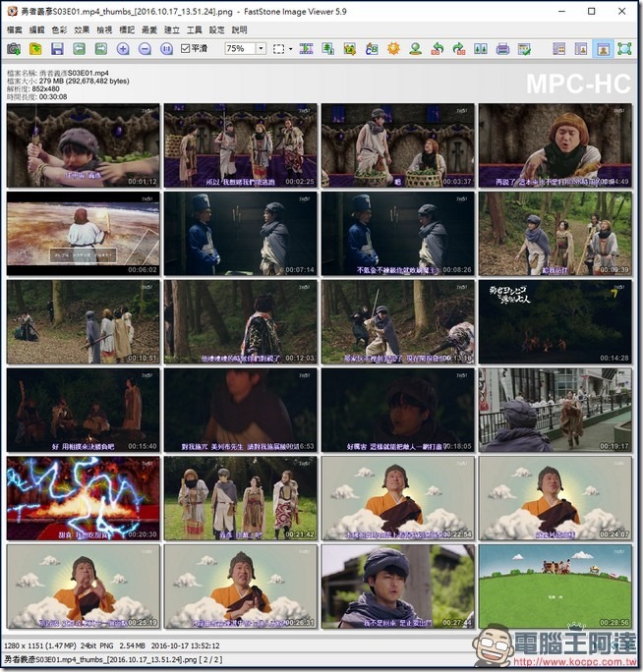Image resolution: width=643 pixels, height=672 pixels.
Task: Click the file size text 279 MB
Action: (52, 81)
